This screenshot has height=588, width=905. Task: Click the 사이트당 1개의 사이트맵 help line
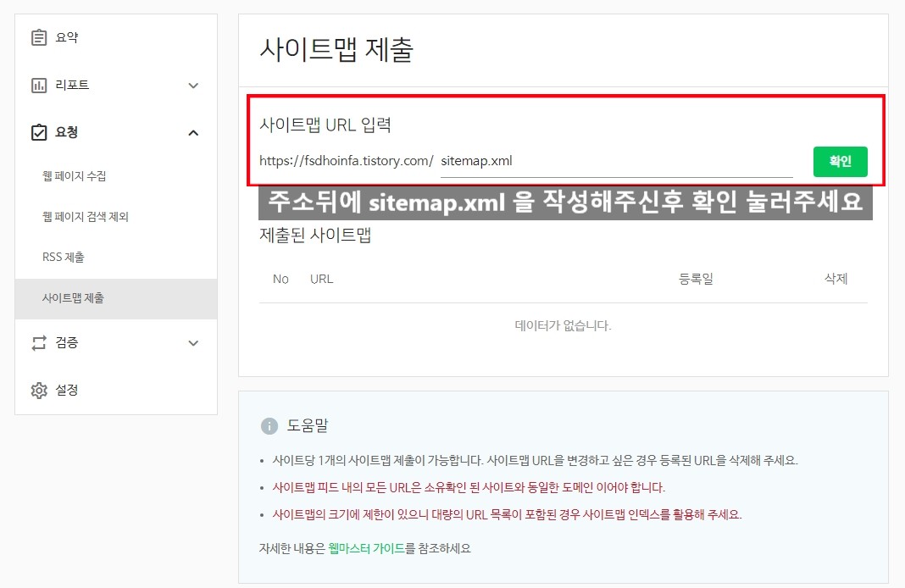point(535,460)
